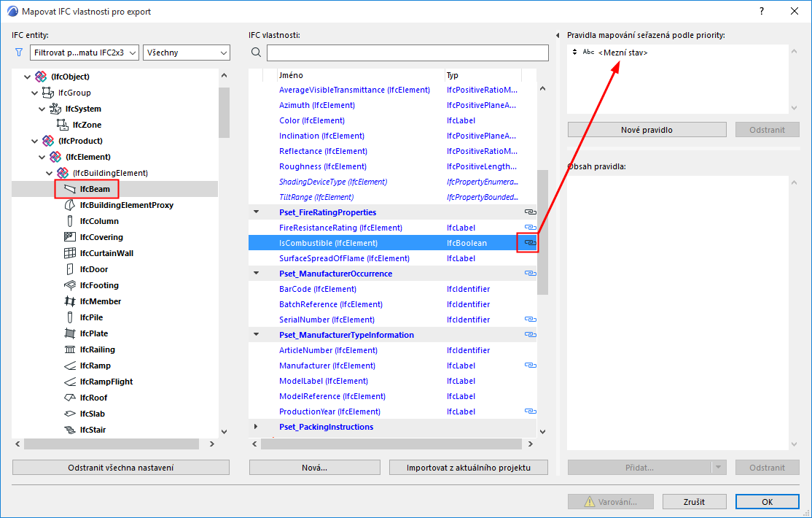
Task: Click the IfcPlate entity icon
Action: point(70,333)
